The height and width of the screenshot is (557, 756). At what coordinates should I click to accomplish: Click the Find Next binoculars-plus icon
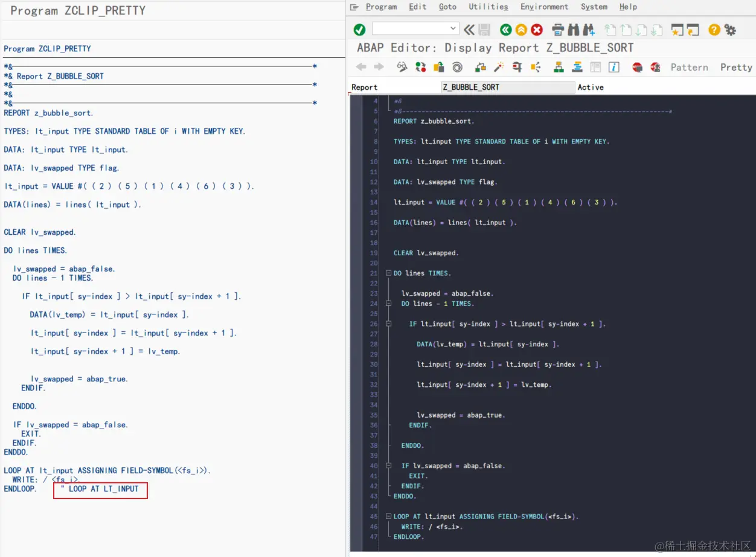(x=589, y=30)
